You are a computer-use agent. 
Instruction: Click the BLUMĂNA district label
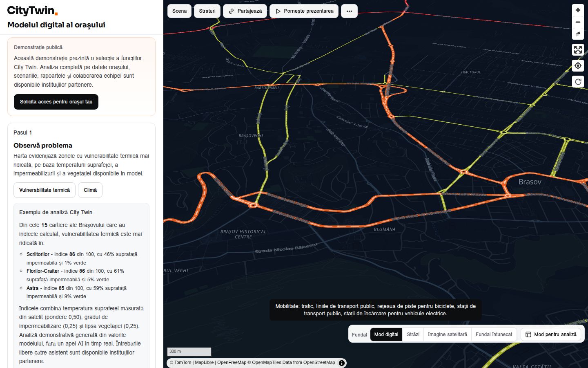click(385, 229)
